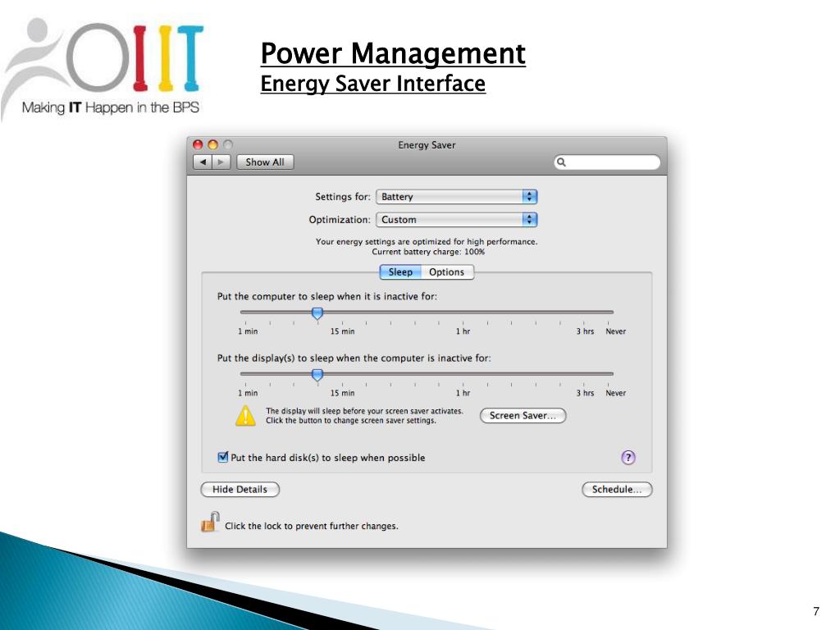Close the Energy Saver window with red button
This screenshot has width=840, height=630.
tap(198, 144)
